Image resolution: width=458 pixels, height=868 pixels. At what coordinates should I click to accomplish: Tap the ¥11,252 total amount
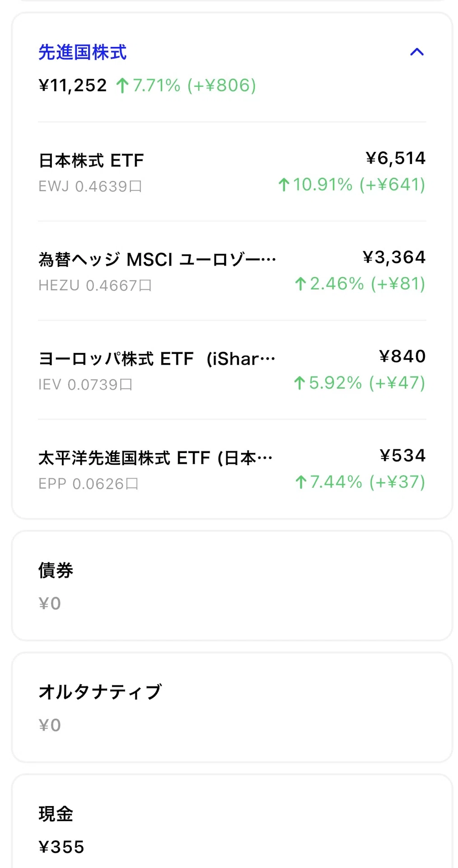pyautogui.click(x=73, y=85)
